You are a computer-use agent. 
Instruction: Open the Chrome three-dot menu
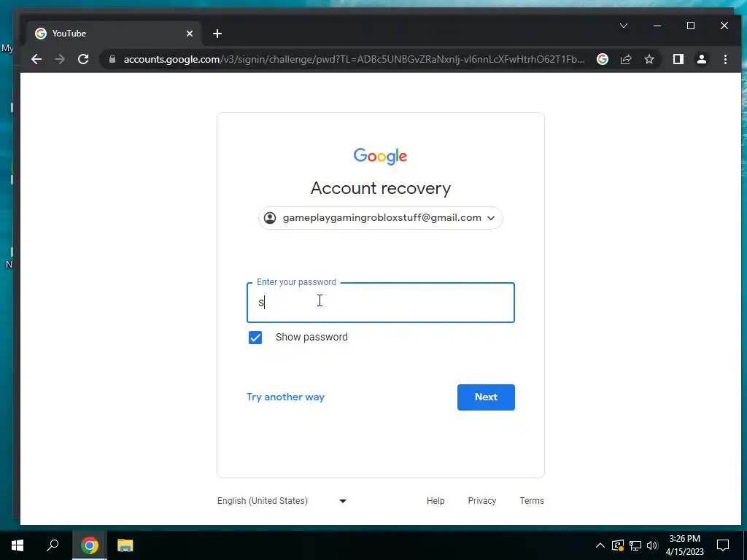pyautogui.click(x=725, y=59)
